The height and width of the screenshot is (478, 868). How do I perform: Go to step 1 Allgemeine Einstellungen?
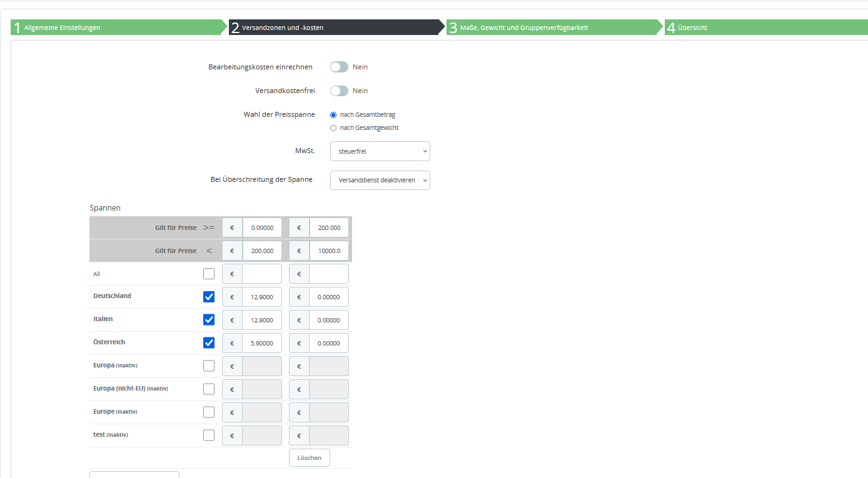(x=119, y=27)
